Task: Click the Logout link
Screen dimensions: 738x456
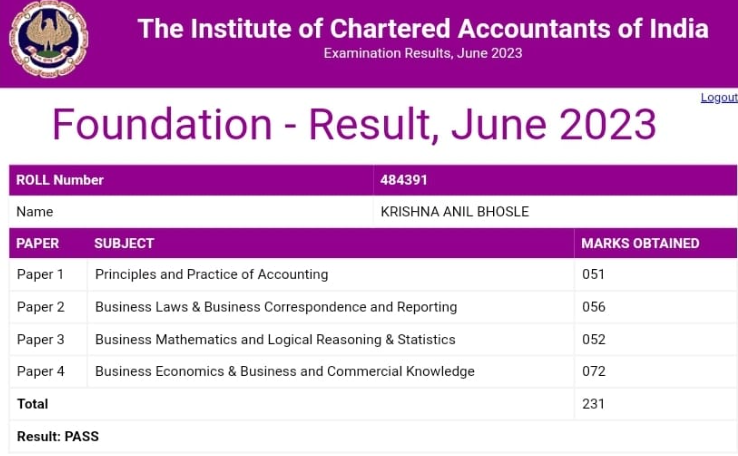Action: pyautogui.click(x=719, y=97)
